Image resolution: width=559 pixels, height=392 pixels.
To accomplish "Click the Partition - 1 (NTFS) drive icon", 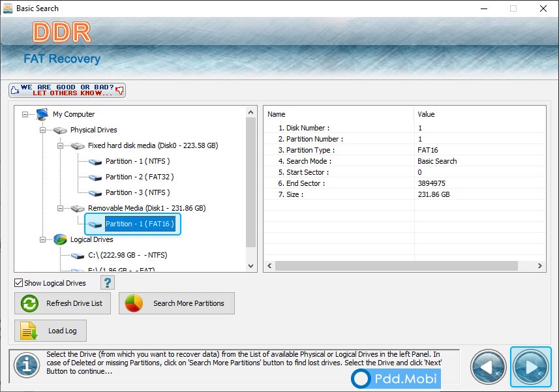I will tap(95, 162).
